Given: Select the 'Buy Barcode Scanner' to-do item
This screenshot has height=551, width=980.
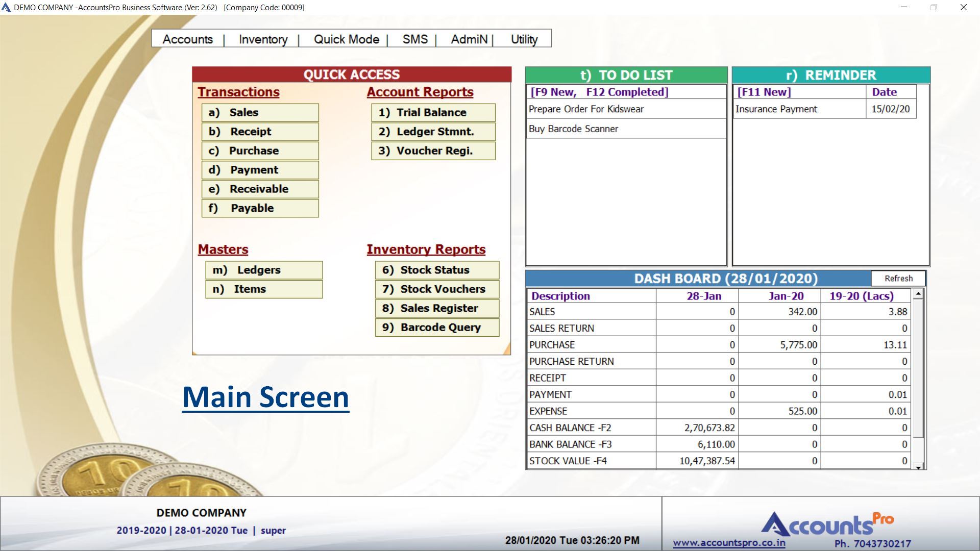Looking at the screenshot, I should click(573, 129).
